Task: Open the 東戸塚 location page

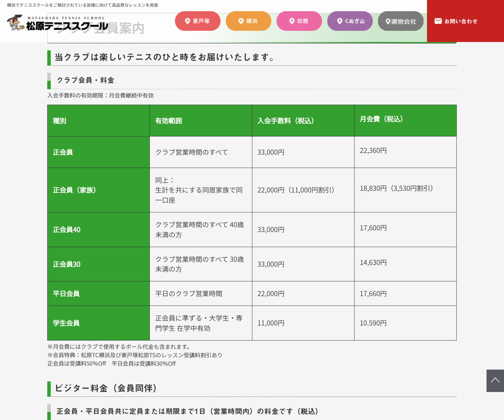Action: [x=197, y=21]
